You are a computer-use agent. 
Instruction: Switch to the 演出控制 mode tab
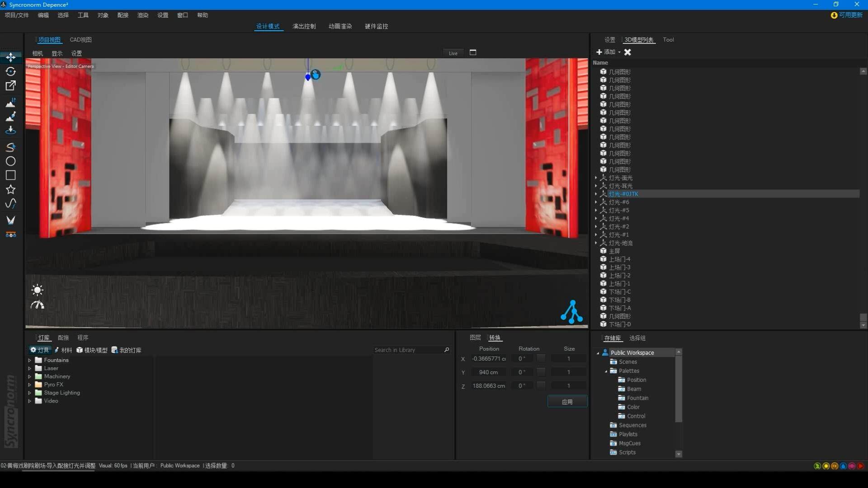tap(304, 26)
